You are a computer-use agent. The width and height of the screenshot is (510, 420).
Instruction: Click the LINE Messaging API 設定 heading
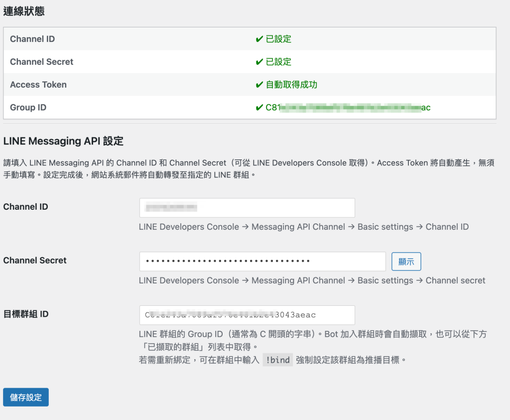(63, 141)
